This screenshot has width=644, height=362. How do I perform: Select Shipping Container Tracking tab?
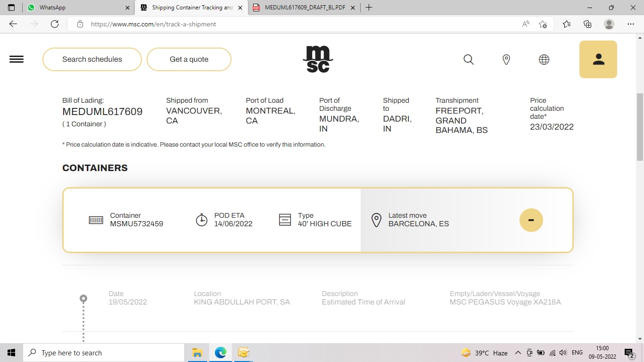[x=192, y=8]
